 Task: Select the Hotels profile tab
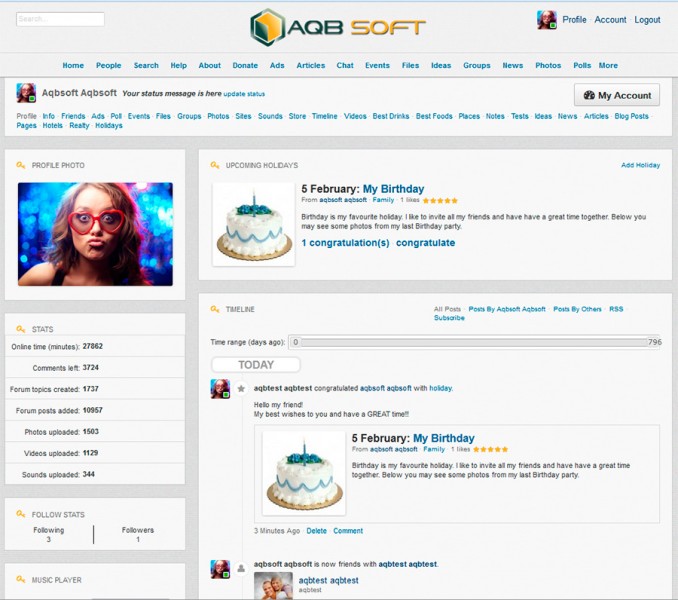point(52,126)
